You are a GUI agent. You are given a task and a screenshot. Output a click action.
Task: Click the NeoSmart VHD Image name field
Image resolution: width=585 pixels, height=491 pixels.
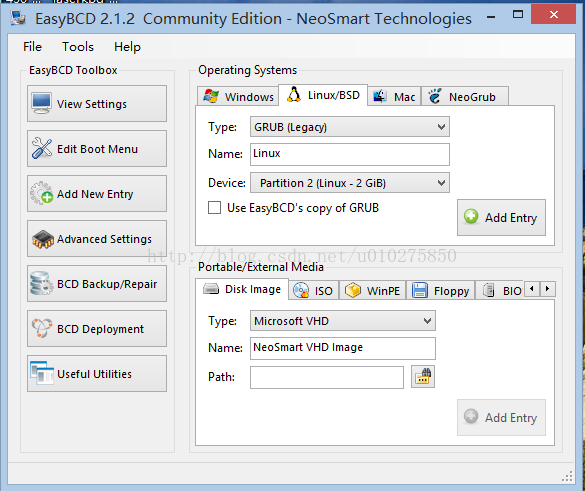click(x=342, y=348)
